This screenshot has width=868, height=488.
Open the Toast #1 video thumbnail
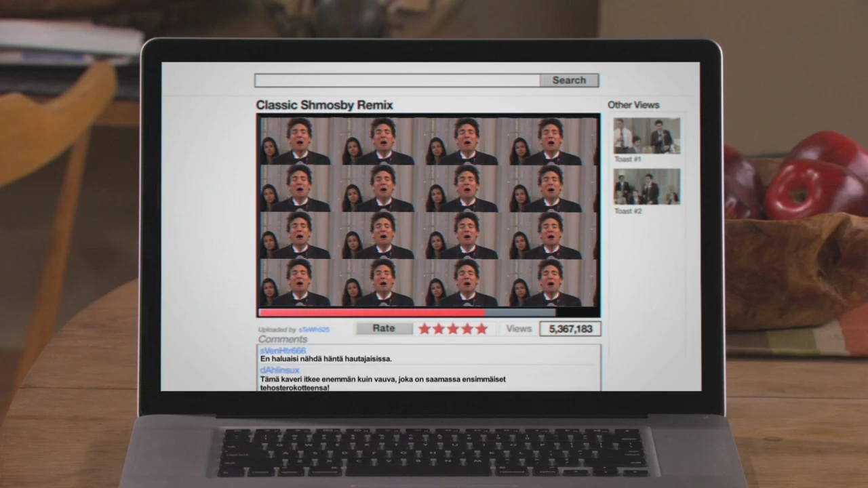[x=646, y=136]
